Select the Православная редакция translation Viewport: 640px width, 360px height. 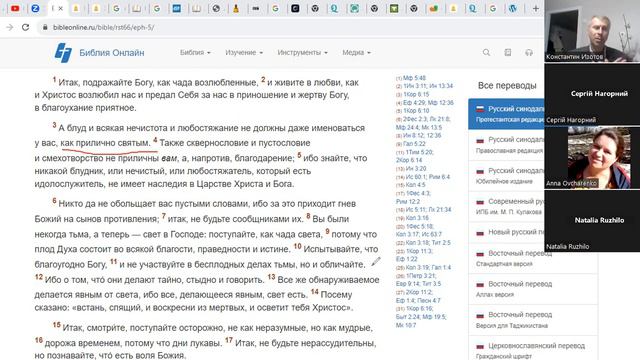point(506,145)
